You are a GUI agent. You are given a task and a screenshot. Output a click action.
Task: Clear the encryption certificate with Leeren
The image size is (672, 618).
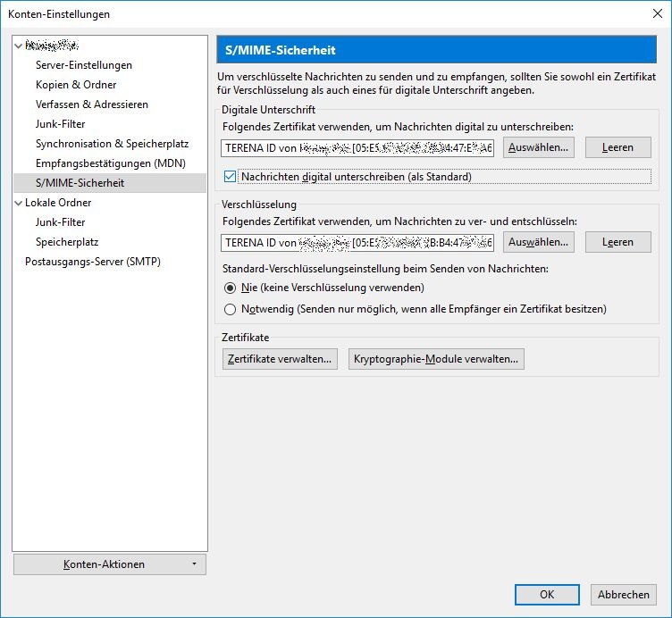tap(617, 242)
